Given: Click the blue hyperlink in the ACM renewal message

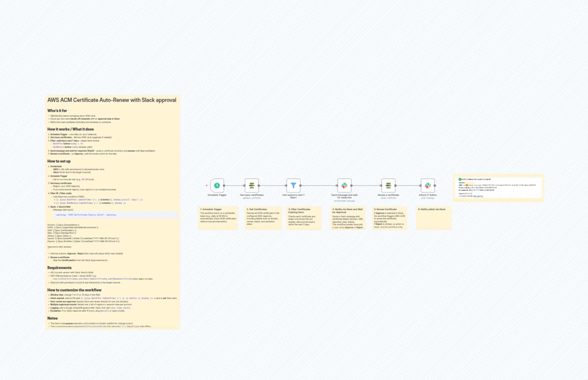Looking at the screenshot, I should pyautogui.click(x=479, y=197).
